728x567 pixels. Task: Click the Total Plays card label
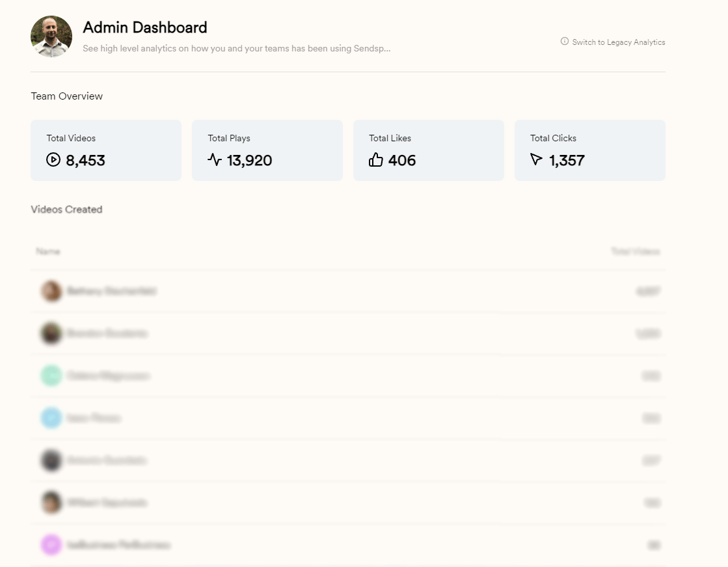[x=229, y=138]
